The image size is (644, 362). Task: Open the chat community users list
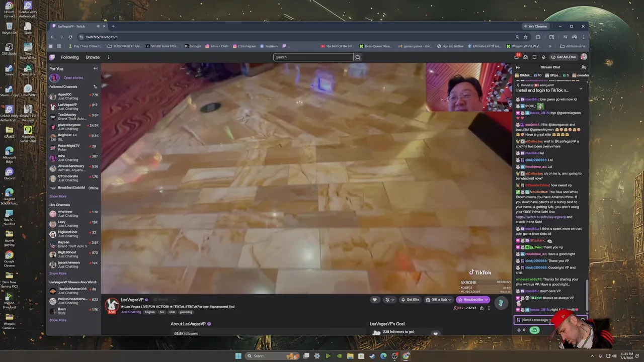[x=584, y=67]
